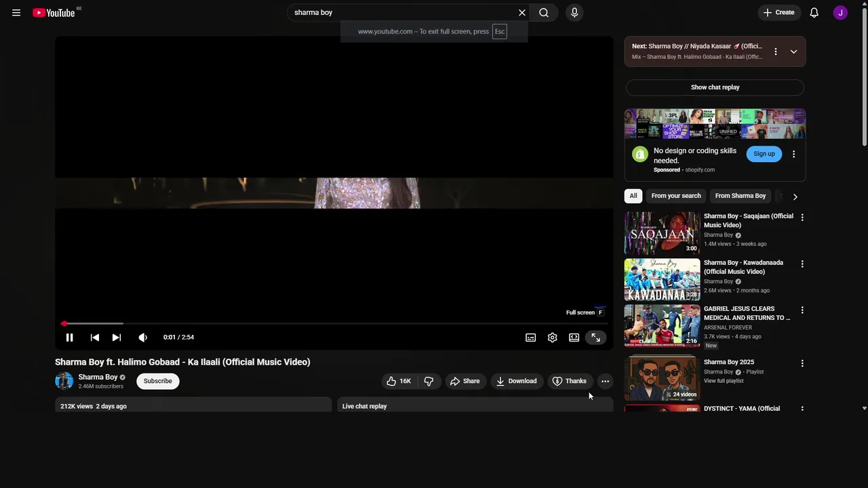Image resolution: width=868 pixels, height=488 pixels.
Task: Clear the search query with X
Action: [522, 13]
